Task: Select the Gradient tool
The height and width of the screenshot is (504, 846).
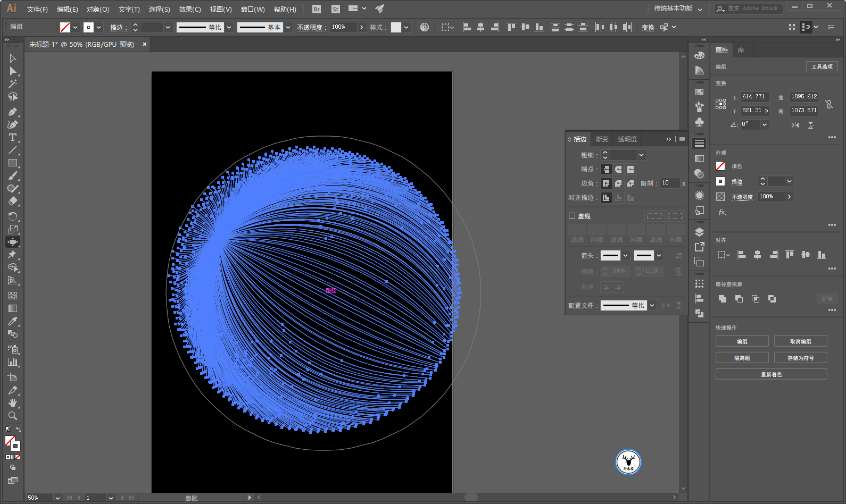Action: click(13, 308)
